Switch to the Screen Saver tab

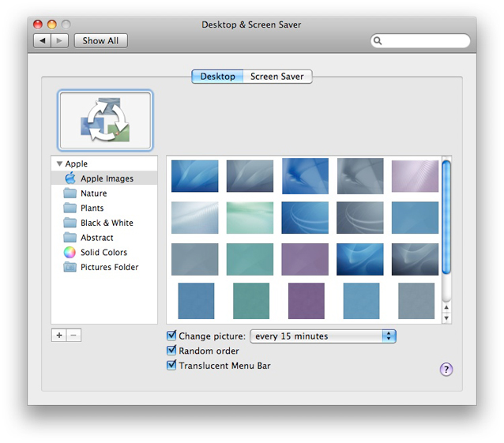277,77
